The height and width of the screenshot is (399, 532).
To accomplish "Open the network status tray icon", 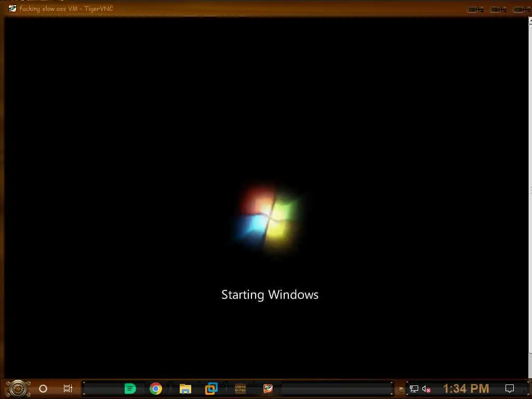I will point(414,389).
